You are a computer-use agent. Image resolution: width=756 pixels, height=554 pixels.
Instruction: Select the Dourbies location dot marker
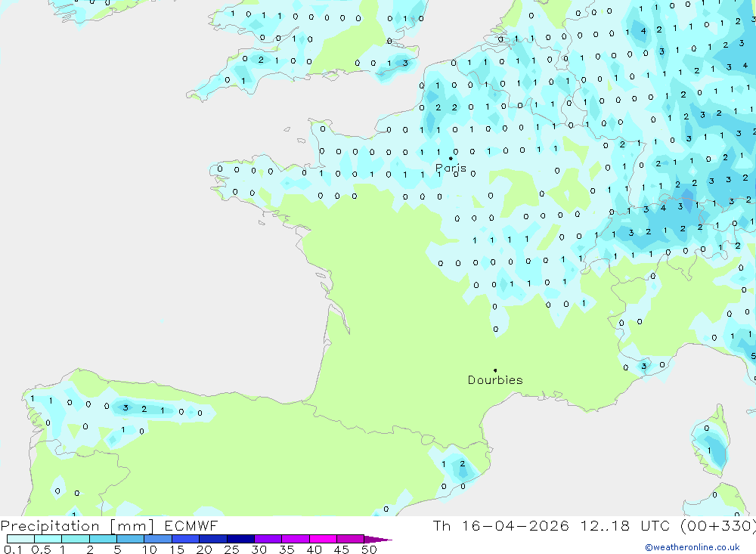[495, 370]
